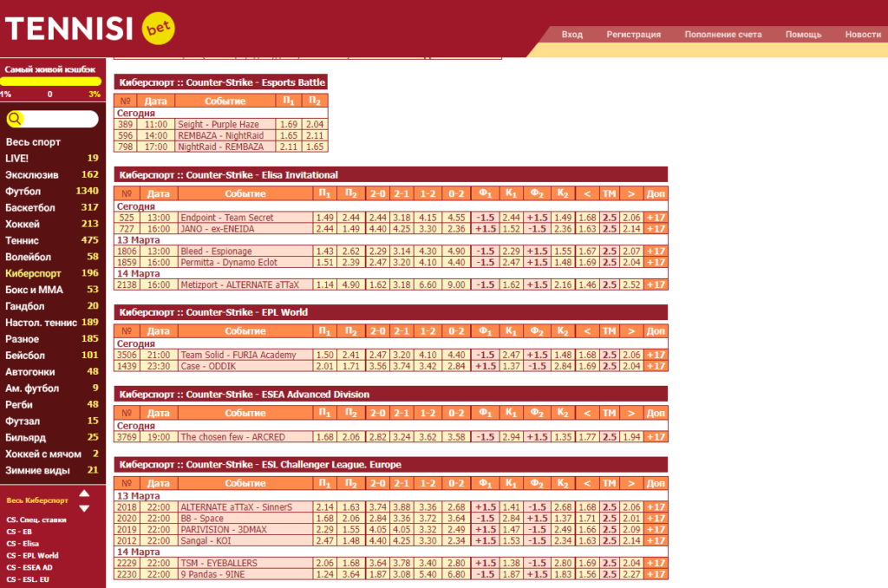The width and height of the screenshot is (888, 588).
Task: Click total over 2.27 for 9 Pandas - 9INE
Action: click(631, 574)
